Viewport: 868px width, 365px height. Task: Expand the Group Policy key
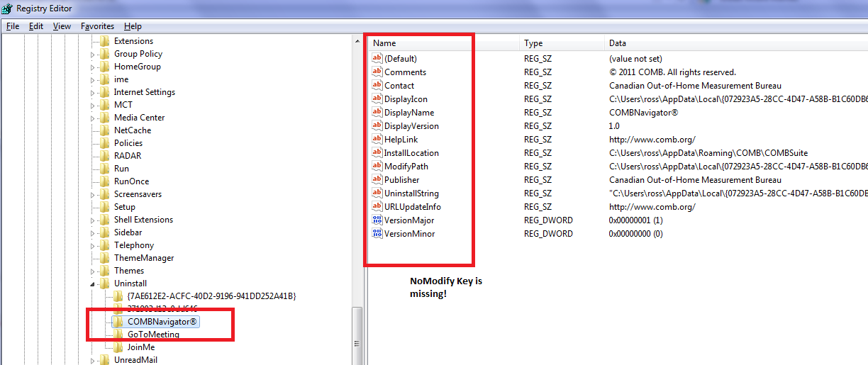click(x=93, y=54)
